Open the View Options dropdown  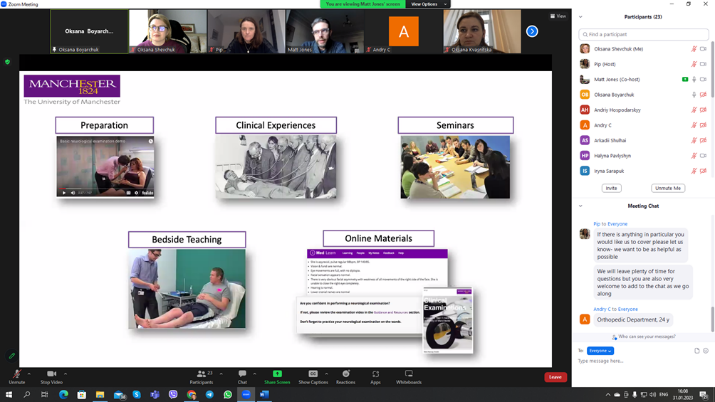pyautogui.click(x=427, y=4)
